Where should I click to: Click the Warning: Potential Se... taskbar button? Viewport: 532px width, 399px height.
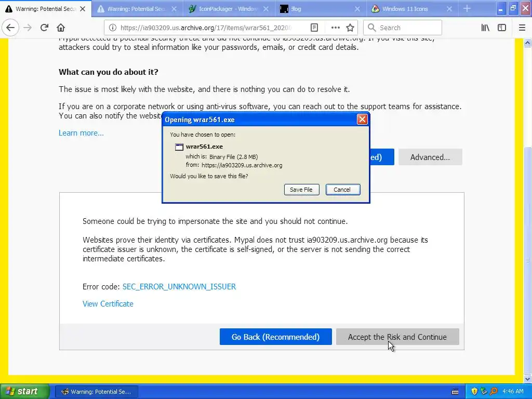pos(96,392)
